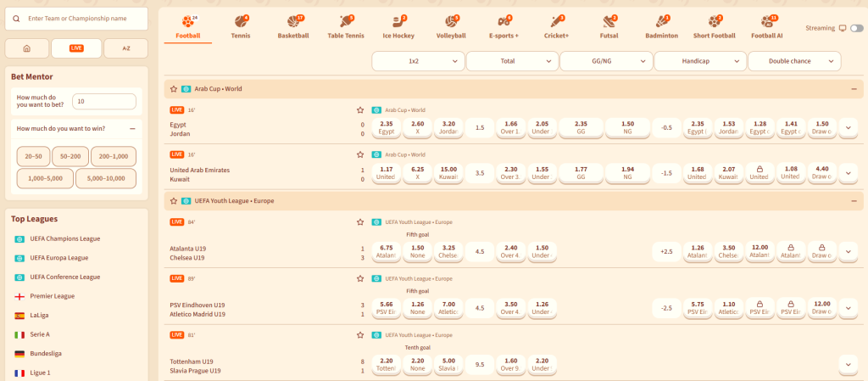Open the Table Tennis tab
Screen dimensions: 868x381
pos(346,27)
